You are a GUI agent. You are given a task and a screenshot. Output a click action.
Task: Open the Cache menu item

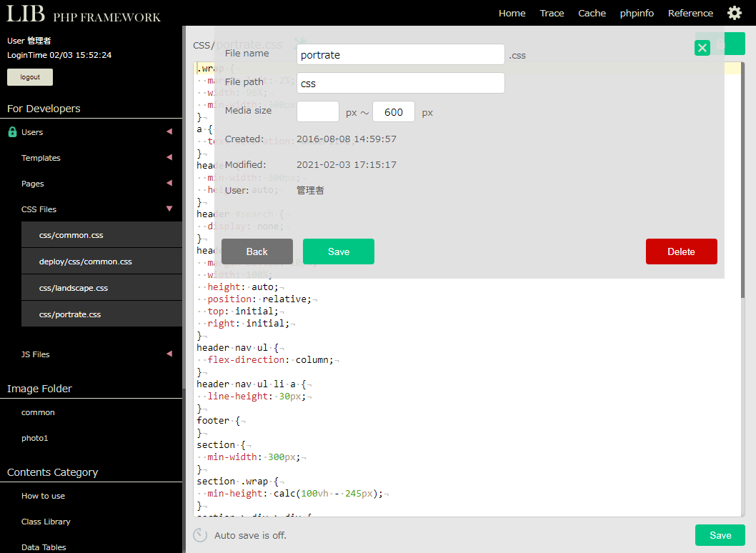tap(592, 13)
